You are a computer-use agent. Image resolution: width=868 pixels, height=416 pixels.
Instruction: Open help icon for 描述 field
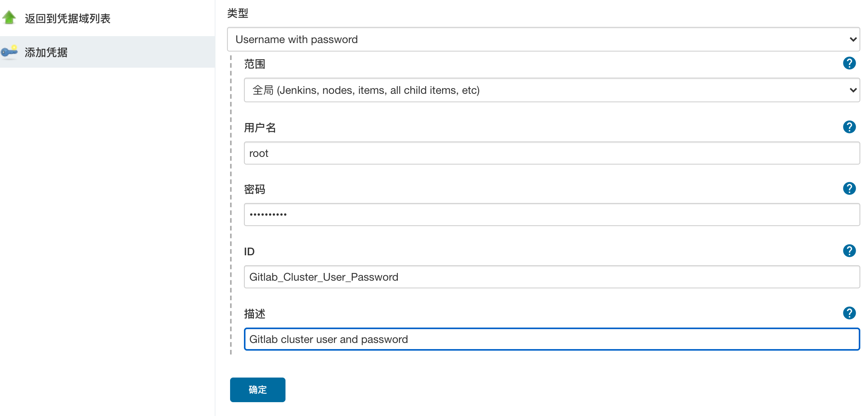[x=849, y=313]
